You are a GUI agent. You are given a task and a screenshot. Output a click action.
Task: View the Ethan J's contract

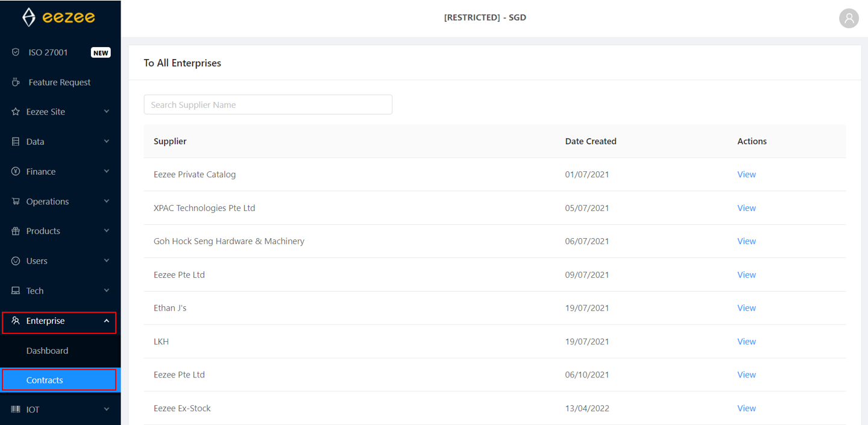coord(746,308)
